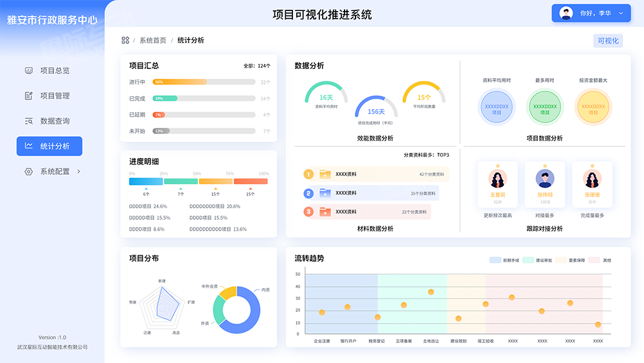
Task: Open the user dropdown arrow next to 李华
Action: (621, 13)
